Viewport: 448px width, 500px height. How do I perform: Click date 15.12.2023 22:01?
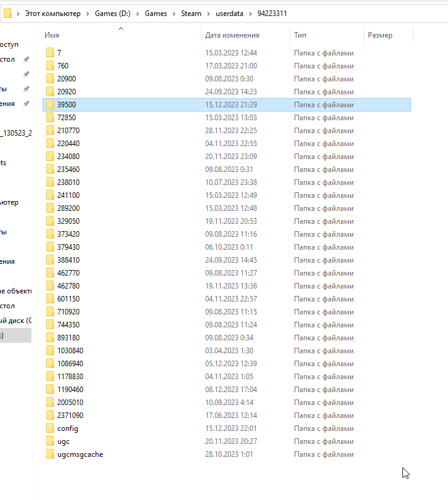click(x=230, y=428)
